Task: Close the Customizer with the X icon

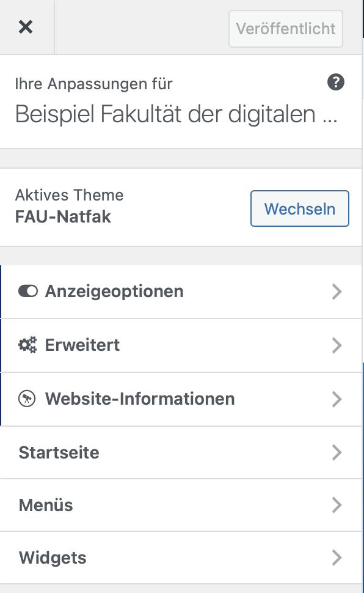Action: click(26, 27)
